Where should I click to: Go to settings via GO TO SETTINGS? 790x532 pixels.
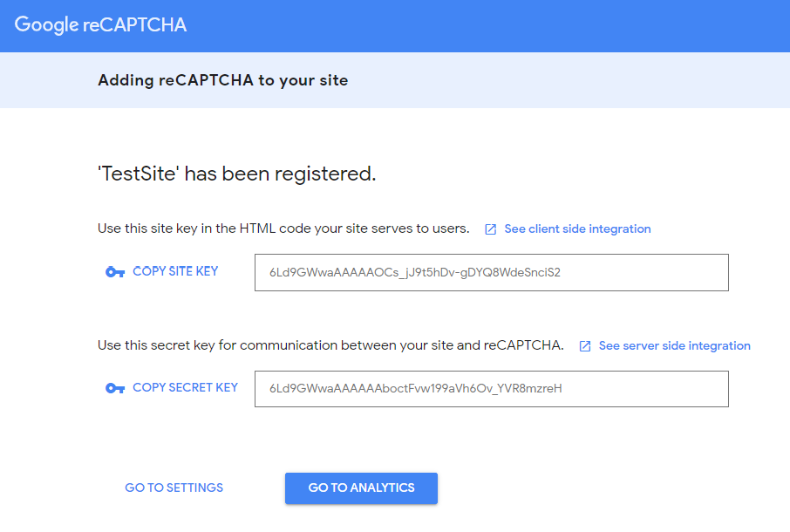(x=174, y=488)
